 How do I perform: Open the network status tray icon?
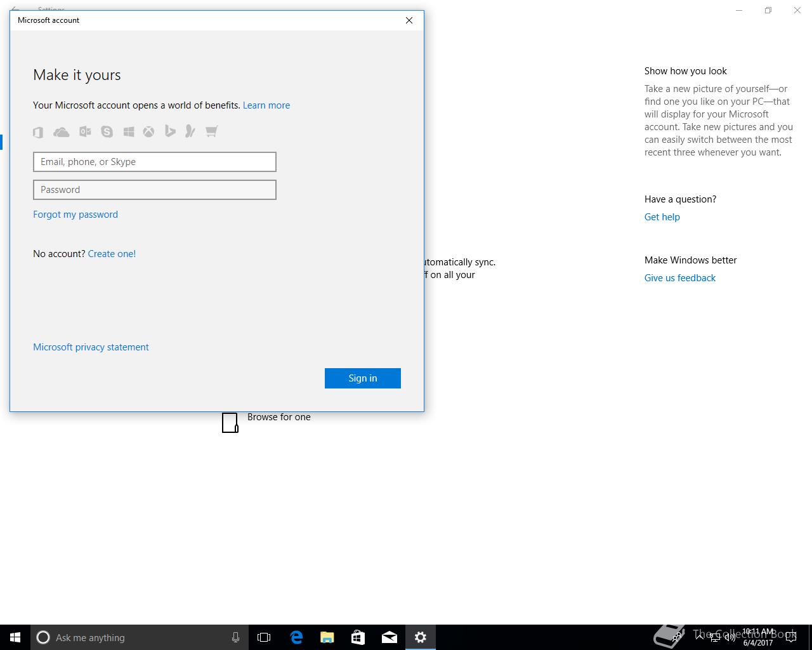(714, 637)
